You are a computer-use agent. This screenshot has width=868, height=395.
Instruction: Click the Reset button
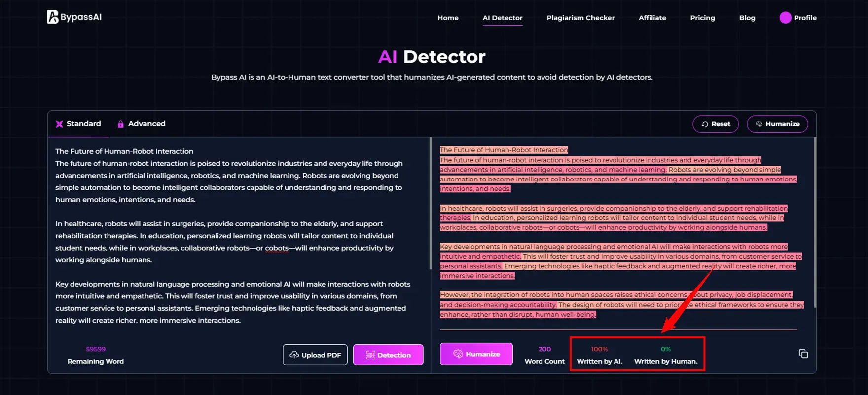[716, 124]
